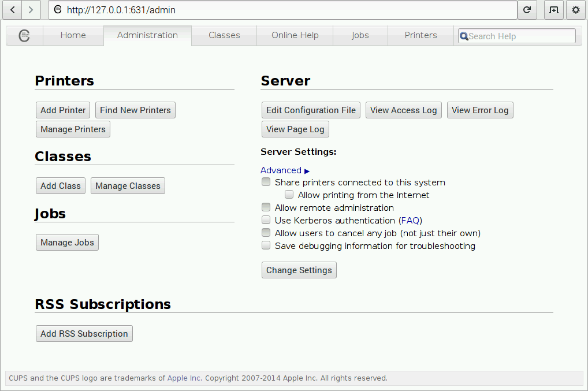Go forward with the browser forward arrow
The height and width of the screenshot is (391, 588).
point(31,10)
